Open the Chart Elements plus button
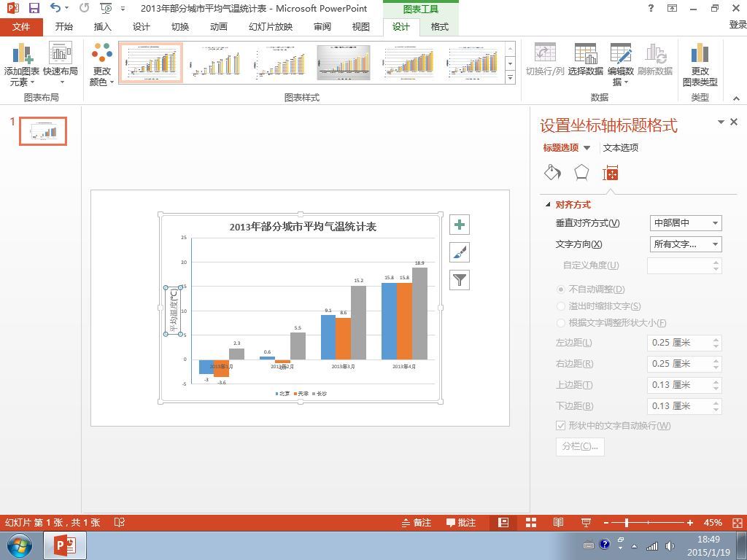 coord(460,225)
